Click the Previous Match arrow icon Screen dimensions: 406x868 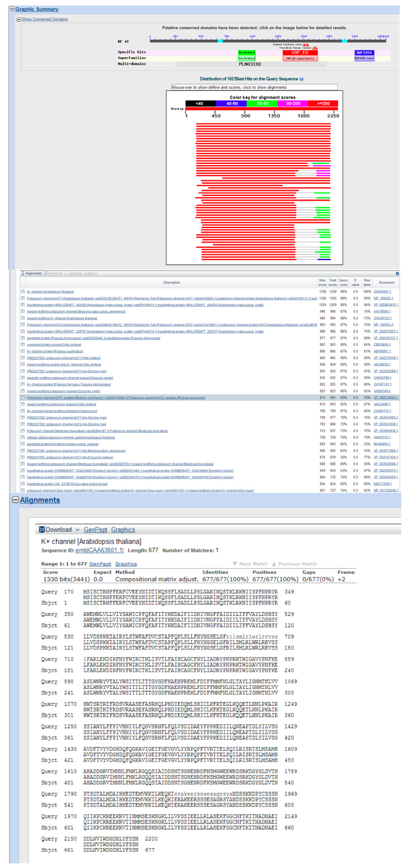click(x=274, y=563)
